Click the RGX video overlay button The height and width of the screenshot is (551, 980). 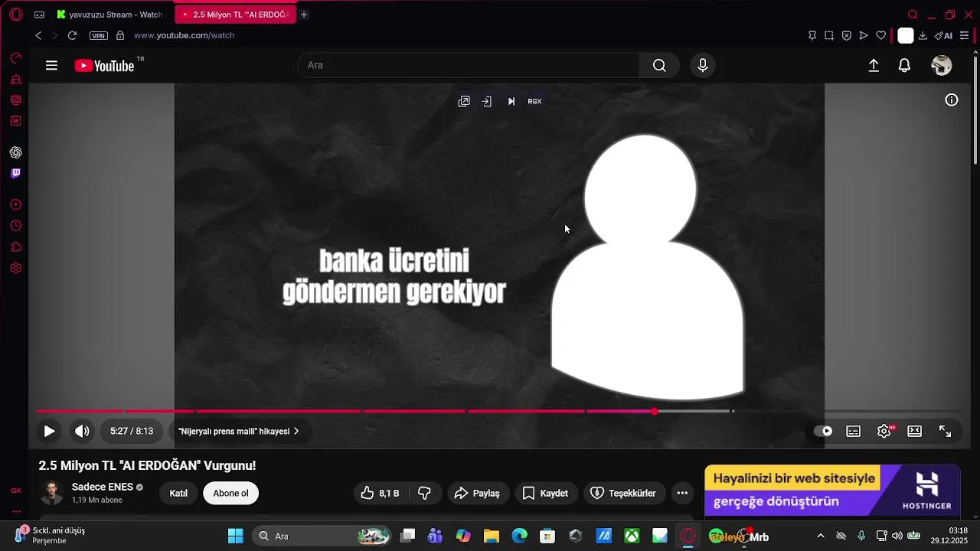pos(534,101)
